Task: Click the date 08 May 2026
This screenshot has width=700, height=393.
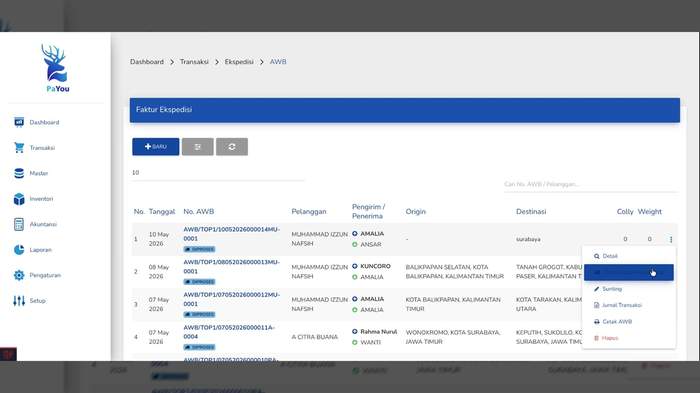Action: (159, 272)
